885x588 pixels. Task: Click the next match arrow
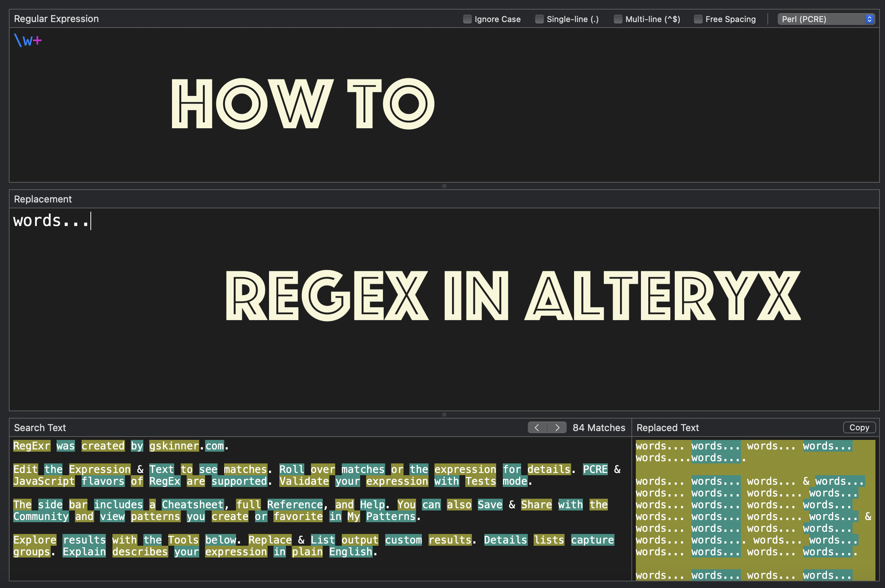[557, 427]
